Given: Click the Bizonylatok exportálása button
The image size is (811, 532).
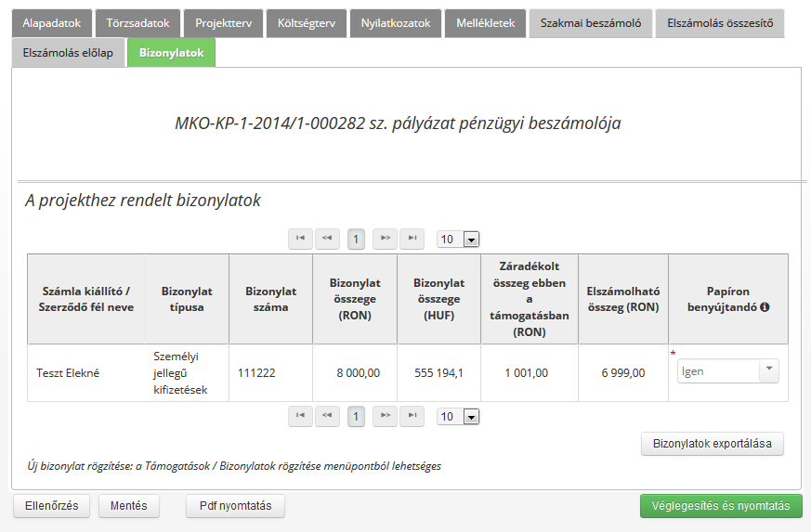Looking at the screenshot, I should point(713,444).
